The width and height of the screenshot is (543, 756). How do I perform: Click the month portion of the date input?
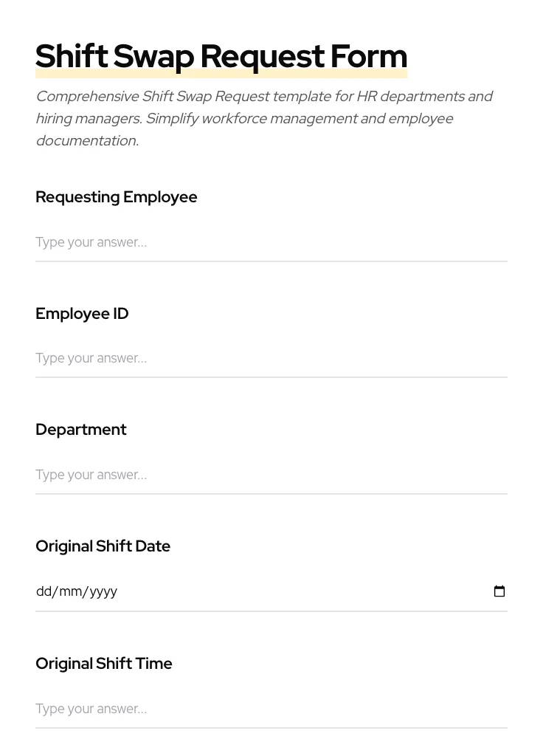tap(70, 591)
